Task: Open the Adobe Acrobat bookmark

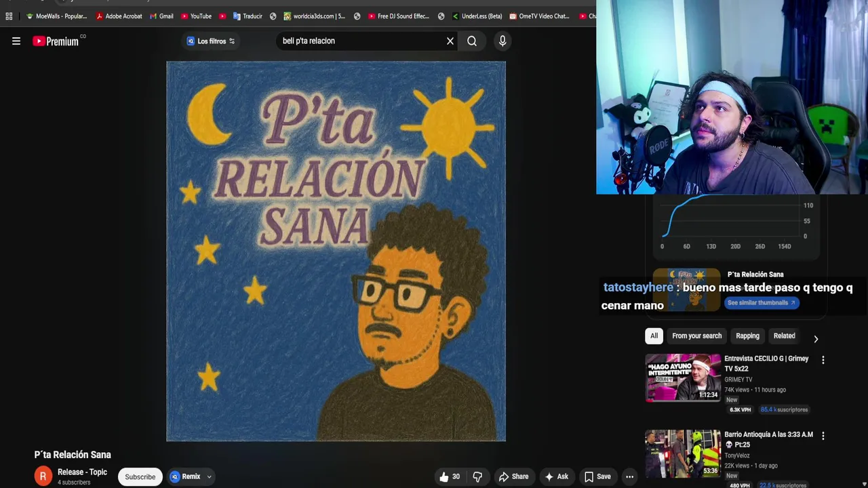Action: click(x=119, y=16)
